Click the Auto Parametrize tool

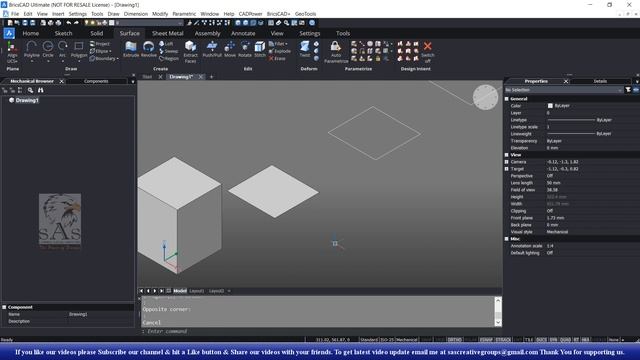(x=336, y=51)
